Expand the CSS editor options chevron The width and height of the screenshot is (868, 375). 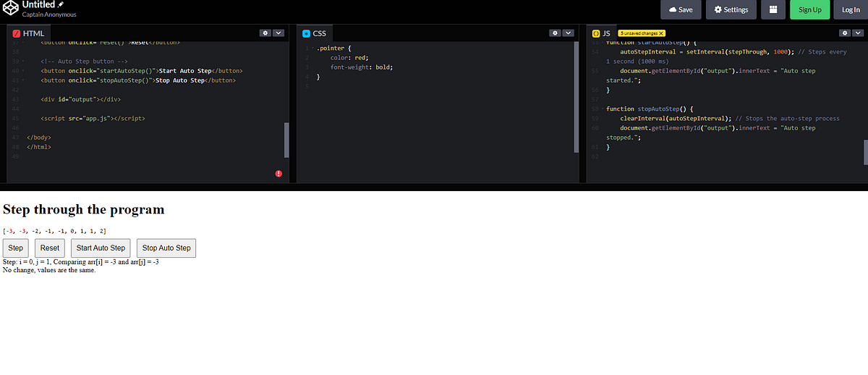(x=568, y=33)
